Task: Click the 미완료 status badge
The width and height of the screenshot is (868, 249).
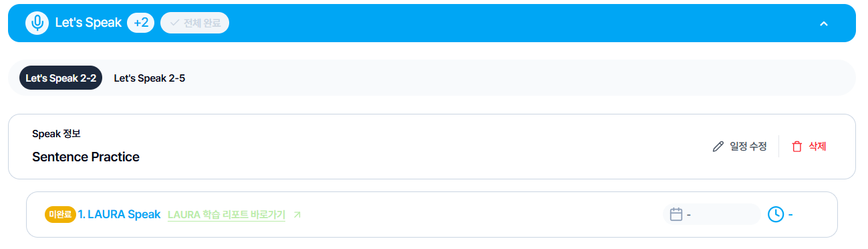Action: [x=60, y=214]
